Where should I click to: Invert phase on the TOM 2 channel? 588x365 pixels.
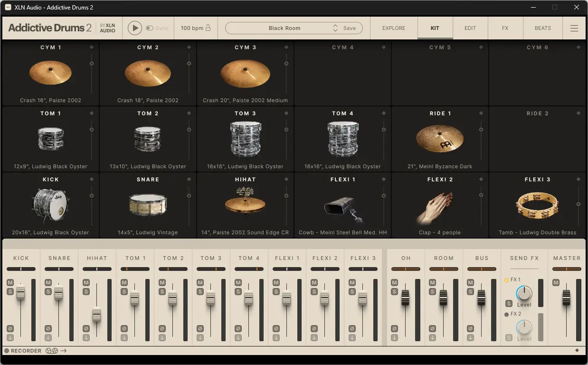point(162,328)
